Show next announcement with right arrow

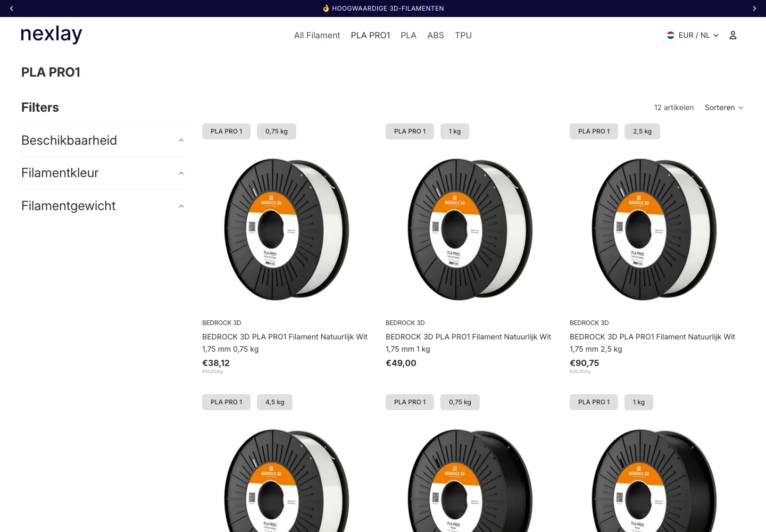point(754,9)
